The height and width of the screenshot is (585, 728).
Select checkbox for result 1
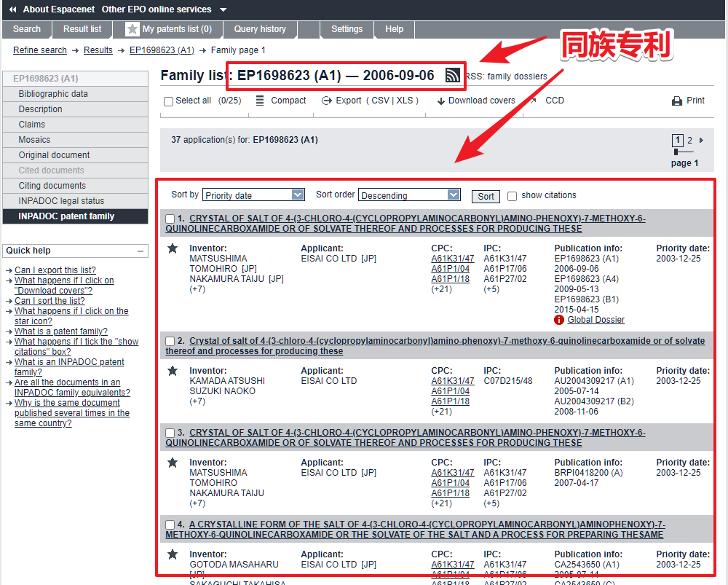coord(170,219)
